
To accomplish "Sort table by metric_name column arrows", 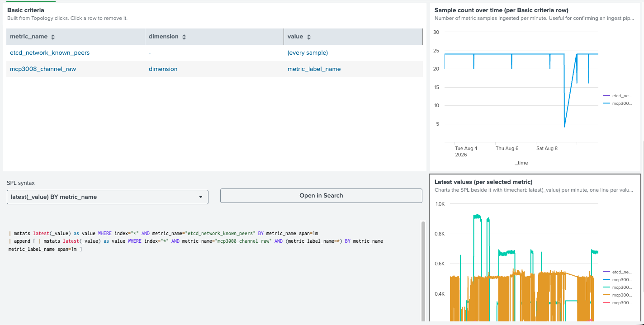I will [x=52, y=37].
